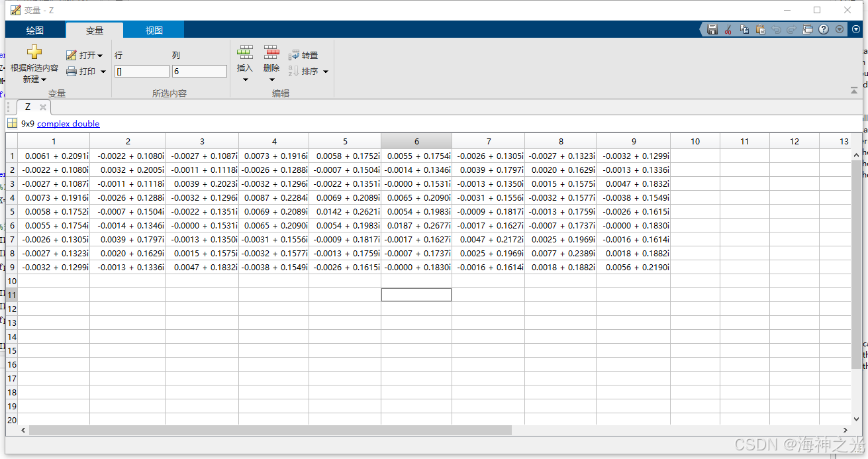
Task: Open the 新建 dropdown arrow
Action: pyautogui.click(x=44, y=79)
